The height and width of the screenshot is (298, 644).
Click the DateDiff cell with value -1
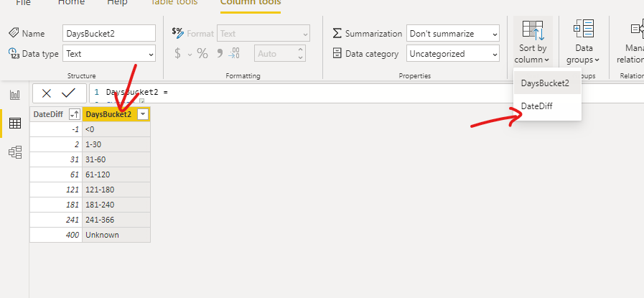point(56,129)
